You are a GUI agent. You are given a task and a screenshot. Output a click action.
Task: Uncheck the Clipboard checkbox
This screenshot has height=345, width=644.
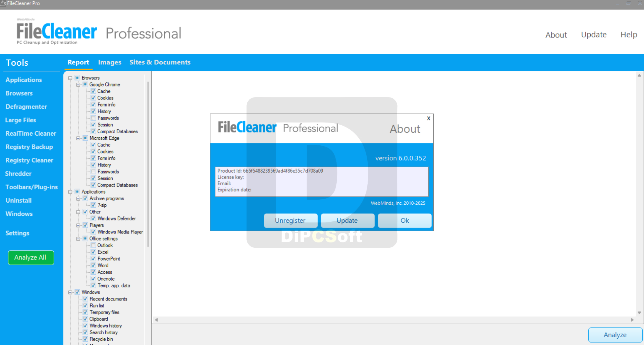(x=85, y=319)
